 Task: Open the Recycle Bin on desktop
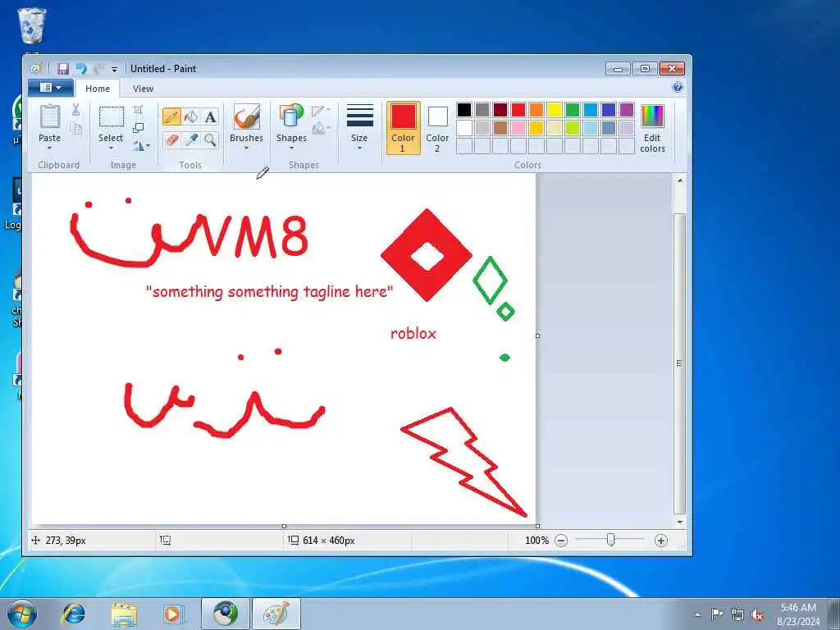coord(32,25)
